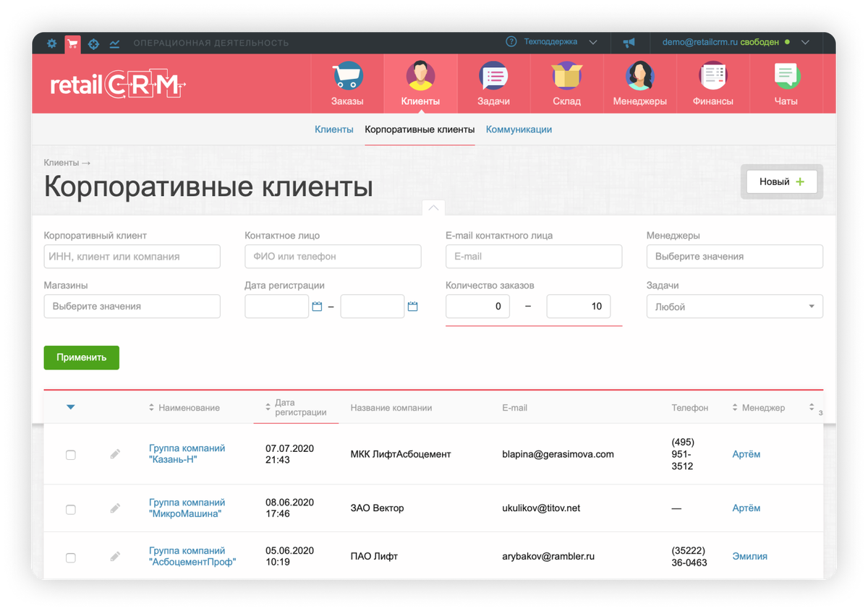Open the Склад warehouse section

coord(566,84)
